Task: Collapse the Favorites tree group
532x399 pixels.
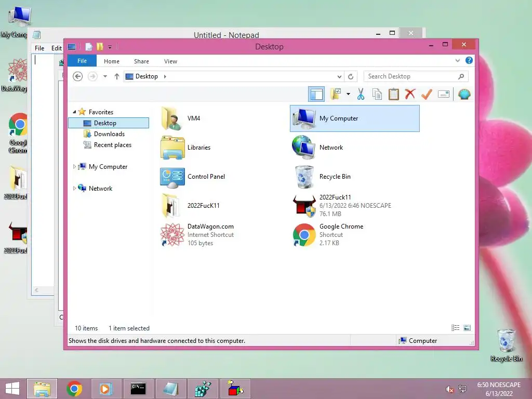Action: tap(74, 112)
